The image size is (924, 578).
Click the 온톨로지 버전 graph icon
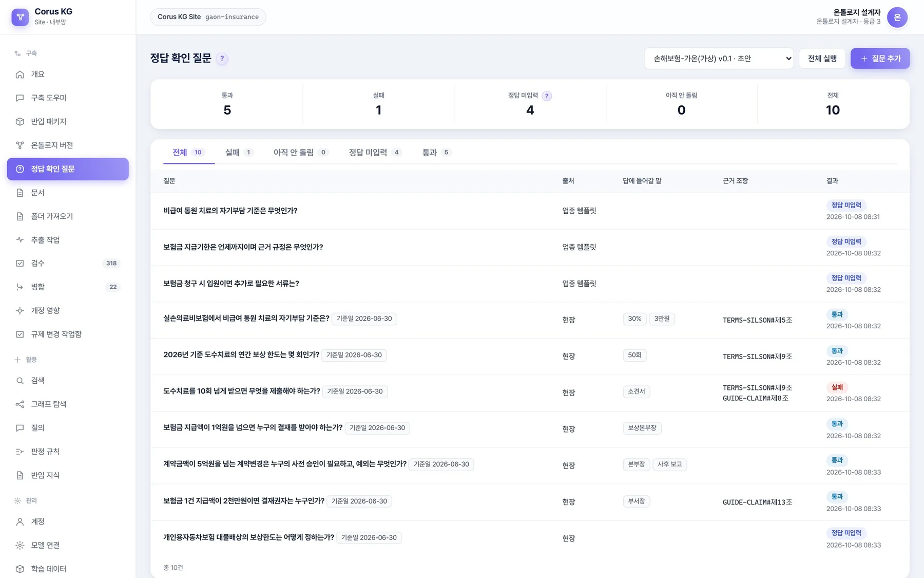(x=20, y=145)
